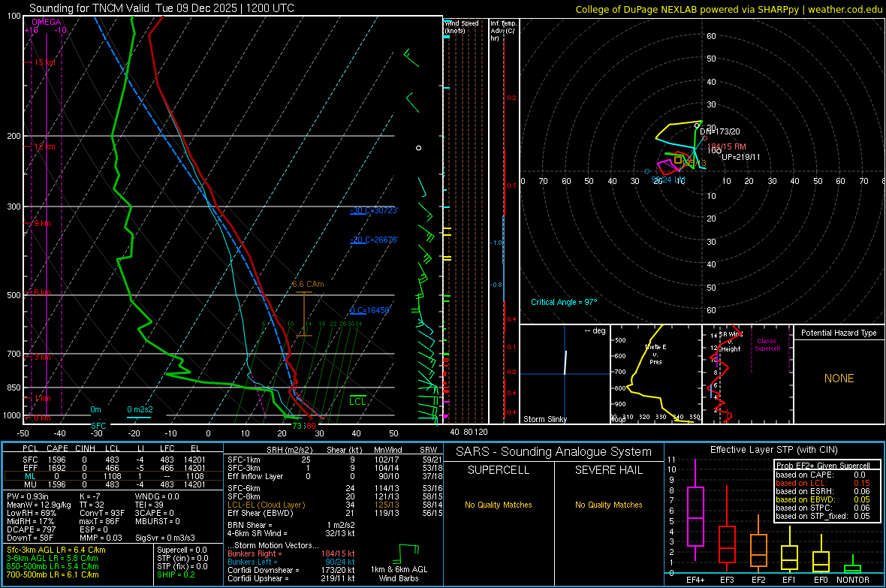
Task: Click the NONTOR axis label
Action: (x=853, y=580)
